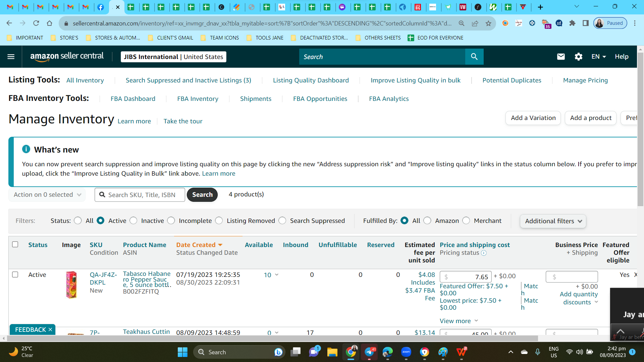Image resolution: width=644 pixels, height=362 pixels.
Task: Select Fulfilled By Amazon radio button
Action: pos(427,221)
